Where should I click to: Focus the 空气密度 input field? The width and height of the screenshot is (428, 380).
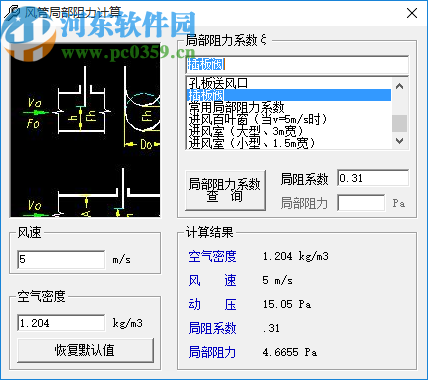(x=61, y=323)
